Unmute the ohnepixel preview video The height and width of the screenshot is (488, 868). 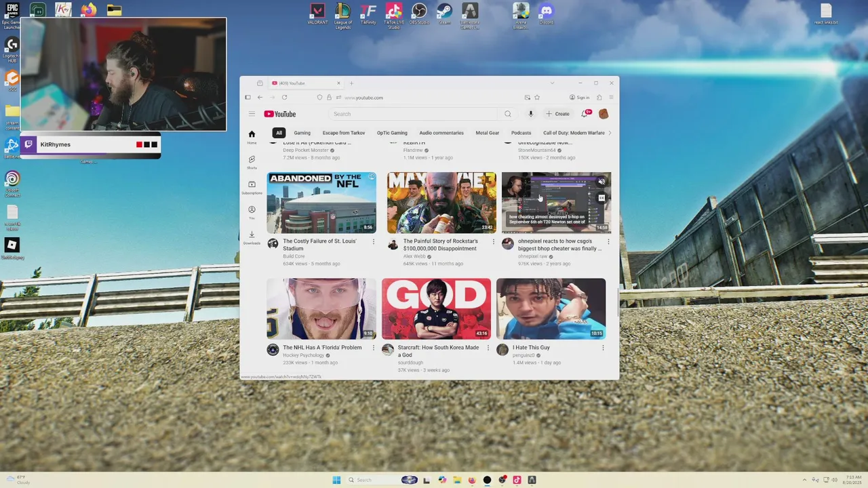601,182
